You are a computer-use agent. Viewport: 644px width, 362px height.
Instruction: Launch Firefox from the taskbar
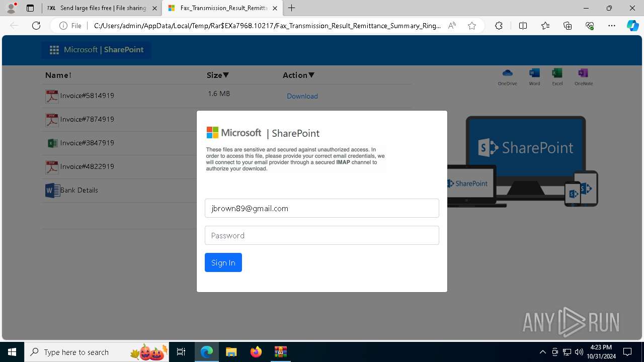(x=256, y=352)
